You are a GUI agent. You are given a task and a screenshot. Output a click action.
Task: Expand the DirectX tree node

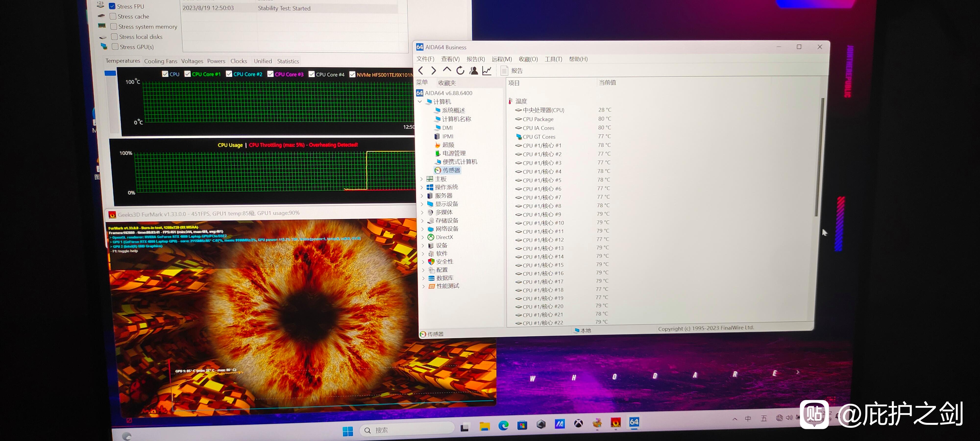click(422, 237)
